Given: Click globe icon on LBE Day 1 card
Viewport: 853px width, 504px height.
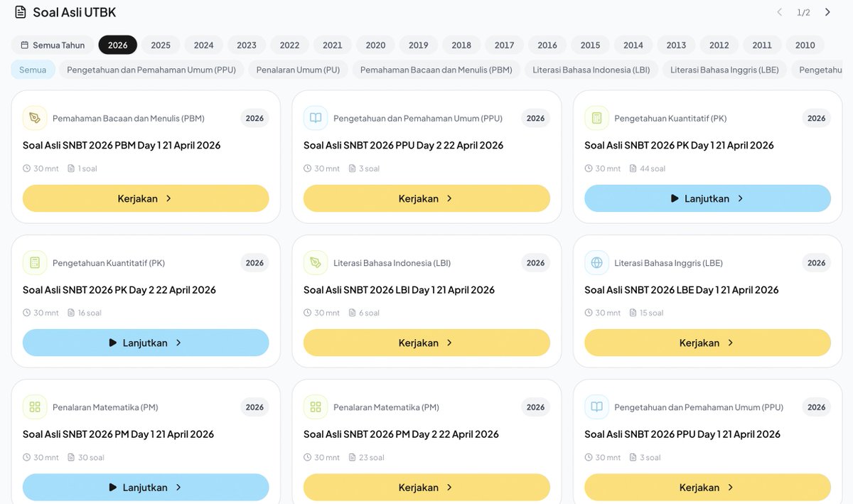Looking at the screenshot, I should (x=596, y=263).
